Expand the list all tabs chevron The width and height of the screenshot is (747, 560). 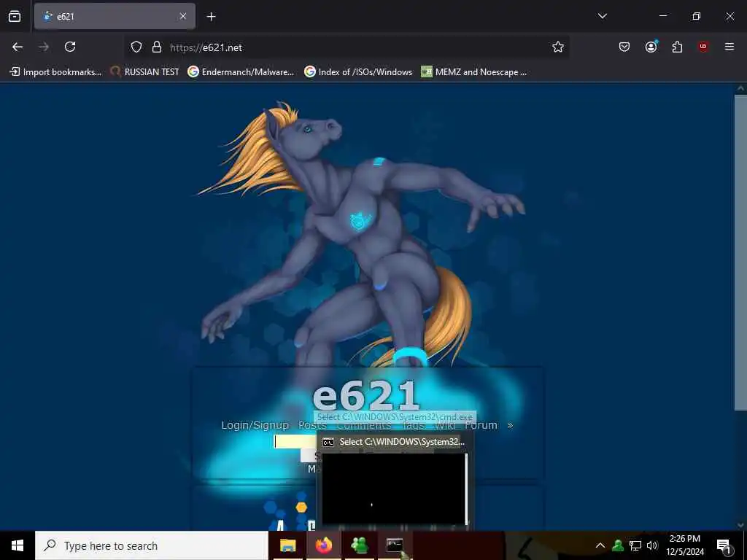(602, 16)
